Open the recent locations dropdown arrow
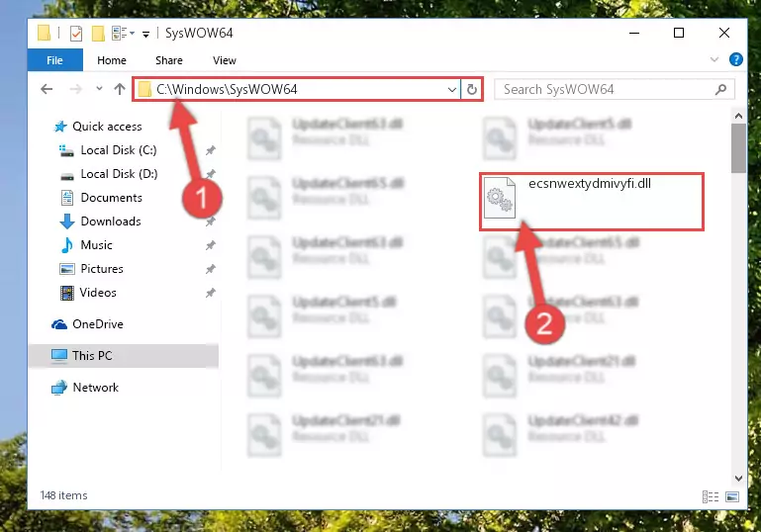This screenshot has height=532, width=761. pyautogui.click(x=99, y=89)
